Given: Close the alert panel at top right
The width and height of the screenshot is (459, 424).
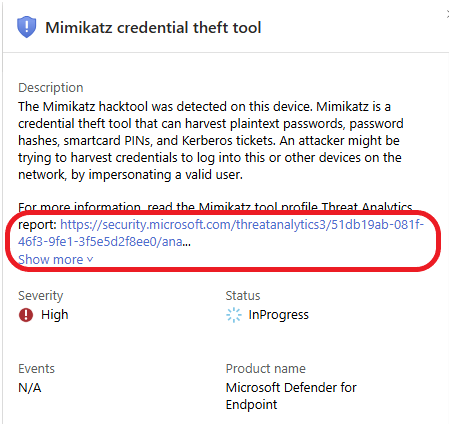Looking at the screenshot, I should (x=448, y=14).
